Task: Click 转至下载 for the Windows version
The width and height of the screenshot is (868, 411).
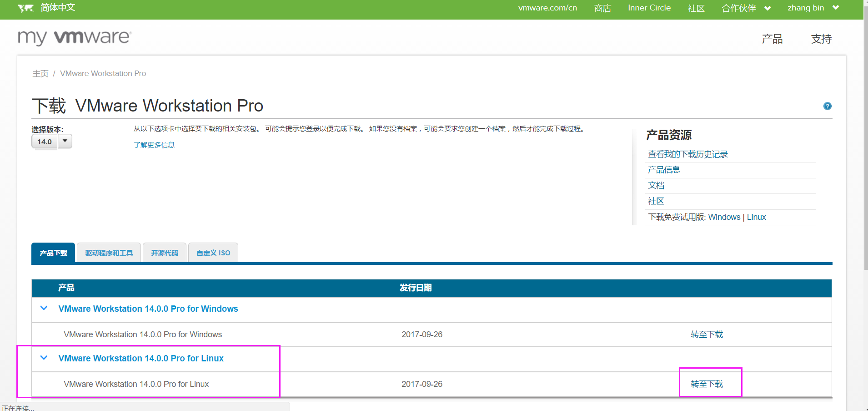Action: tap(707, 335)
